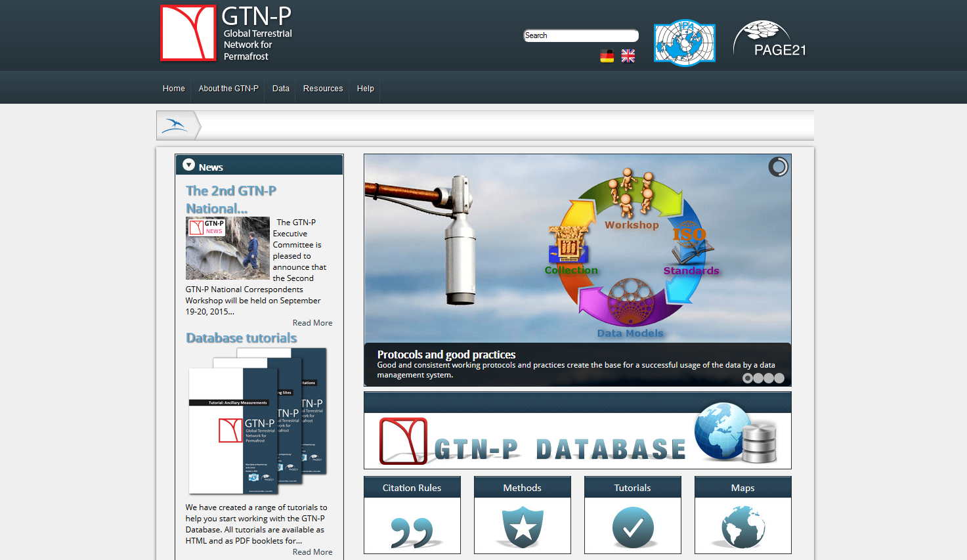Click the breadcrumb bird icon
Image resolution: width=967 pixels, height=560 pixels.
pyautogui.click(x=175, y=124)
